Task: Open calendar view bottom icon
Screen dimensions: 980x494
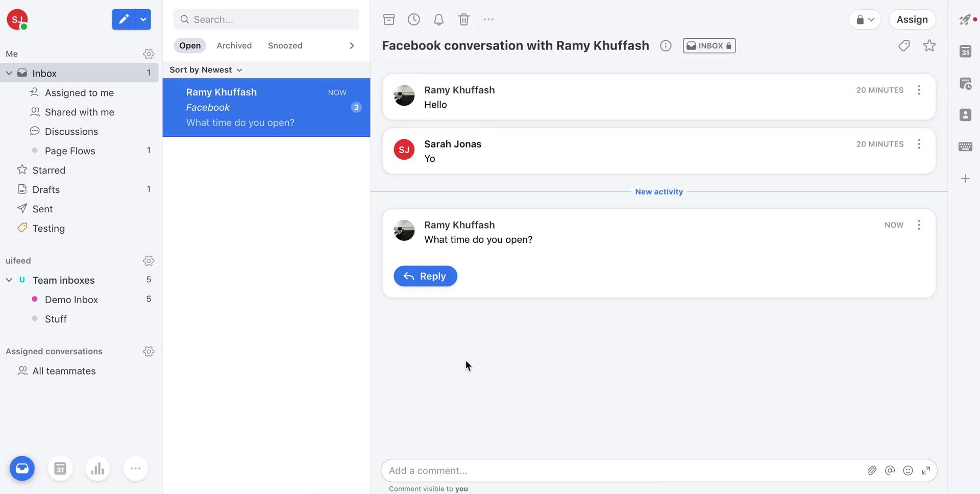Action: tap(60, 468)
